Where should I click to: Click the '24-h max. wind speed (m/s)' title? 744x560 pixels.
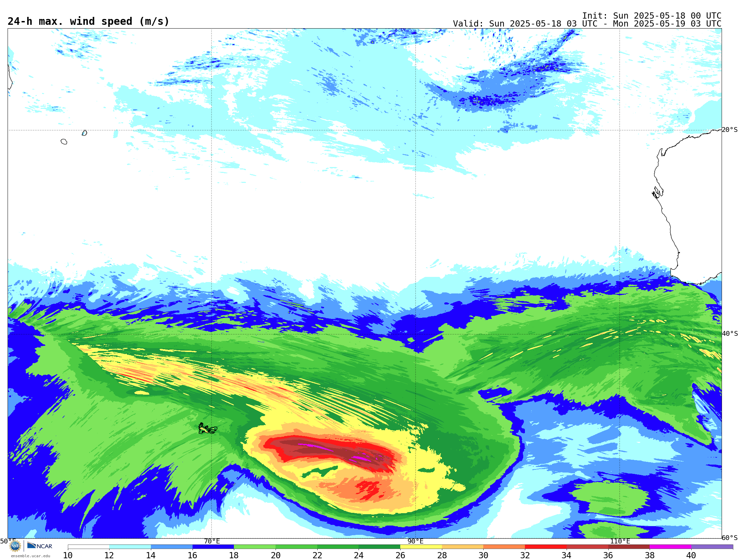coord(89,21)
